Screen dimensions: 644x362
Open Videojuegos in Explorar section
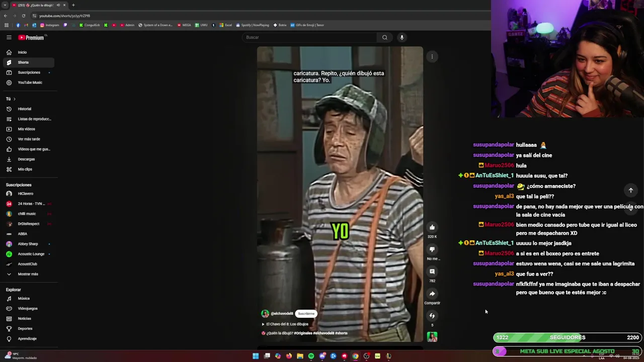point(28,308)
